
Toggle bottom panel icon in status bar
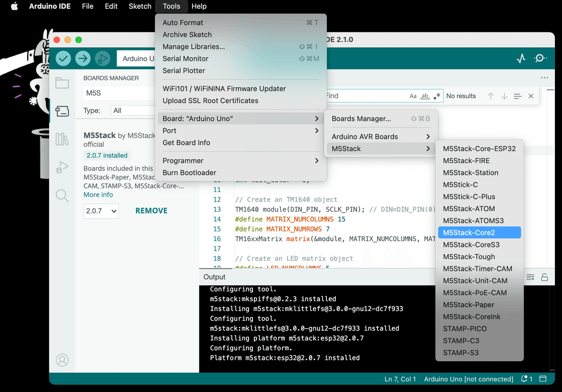coord(543,379)
